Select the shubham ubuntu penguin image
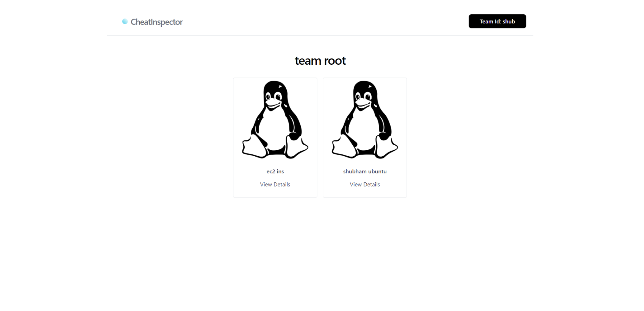The width and height of the screenshot is (644, 311). click(x=365, y=120)
